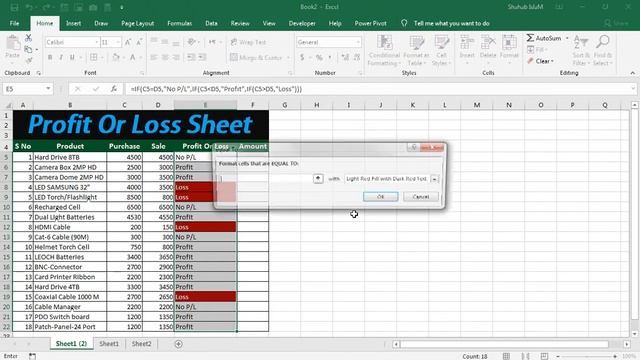640x360 pixels.
Task: Toggle Underline formatting
Action: coord(72,57)
